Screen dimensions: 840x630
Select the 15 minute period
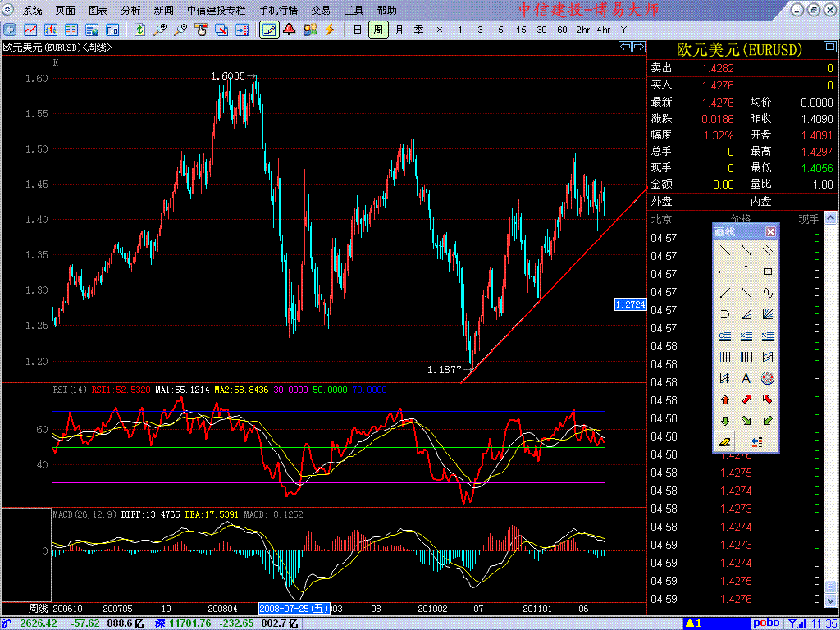click(x=521, y=30)
